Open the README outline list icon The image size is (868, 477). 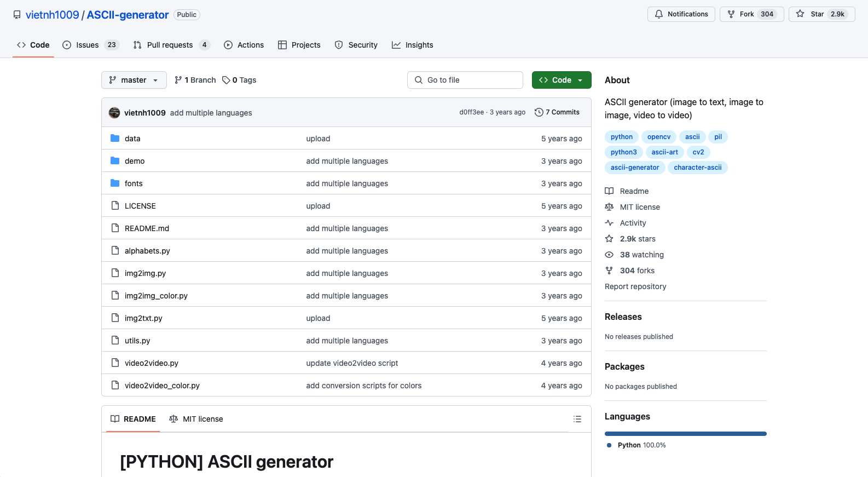tap(577, 419)
